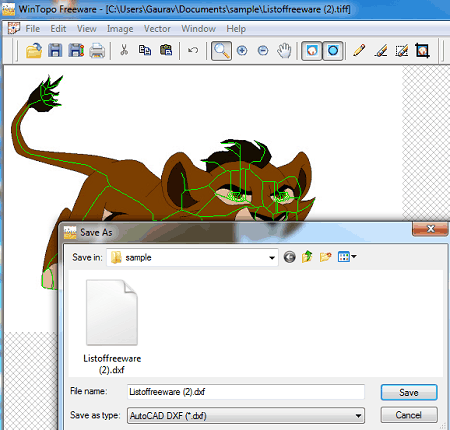Create a new folder in dialog
The height and width of the screenshot is (430, 450).
click(x=325, y=257)
